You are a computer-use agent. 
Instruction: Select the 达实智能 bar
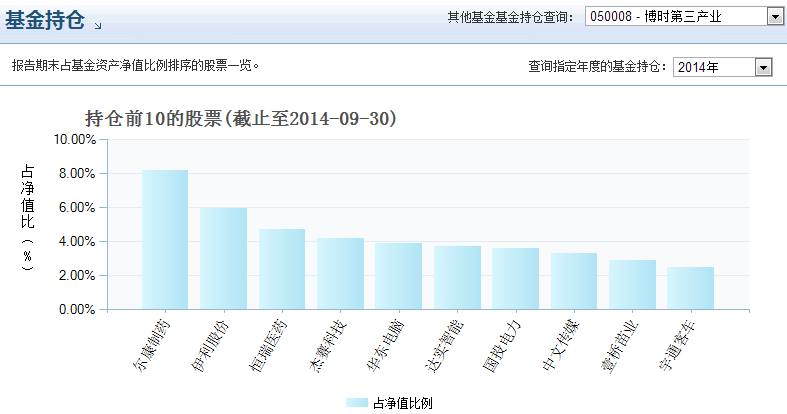457,278
